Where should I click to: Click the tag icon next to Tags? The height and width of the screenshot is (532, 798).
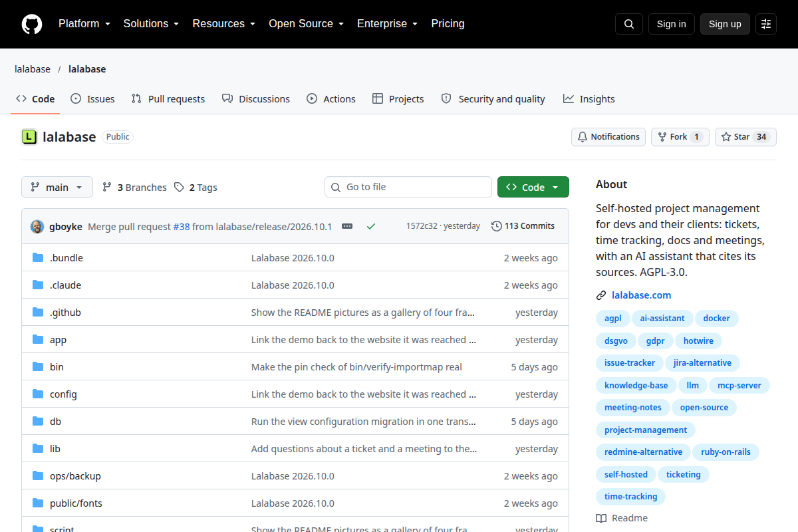coord(179,188)
